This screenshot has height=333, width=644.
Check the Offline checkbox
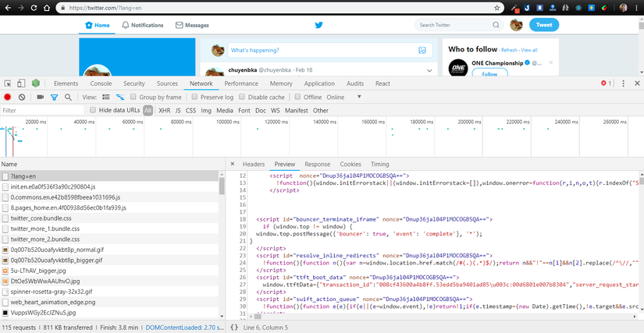pos(297,97)
